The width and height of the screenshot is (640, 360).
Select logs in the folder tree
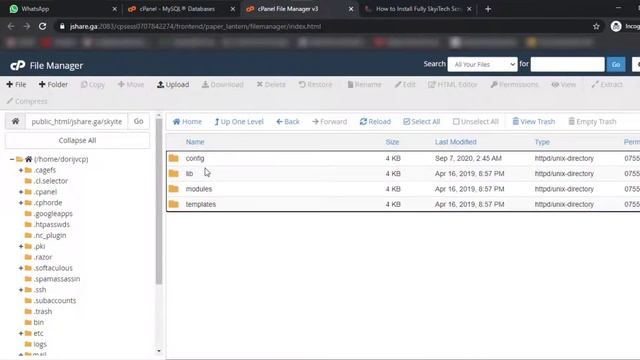click(40, 344)
